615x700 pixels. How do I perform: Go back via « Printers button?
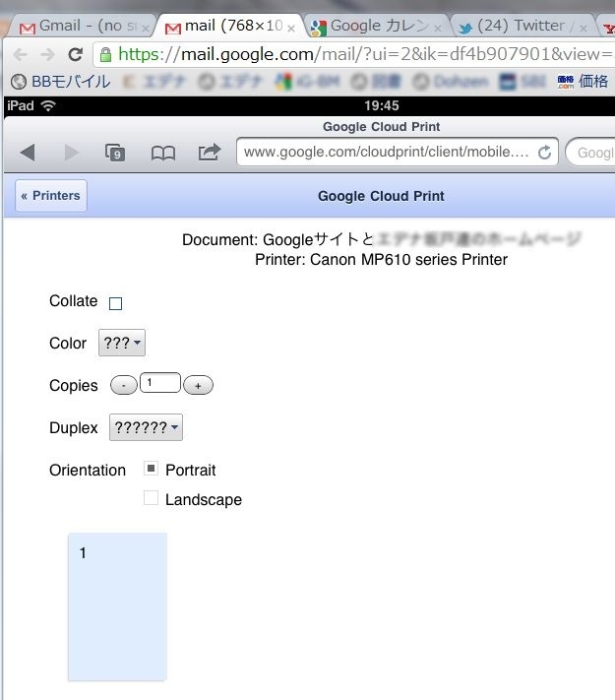click(x=51, y=196)
